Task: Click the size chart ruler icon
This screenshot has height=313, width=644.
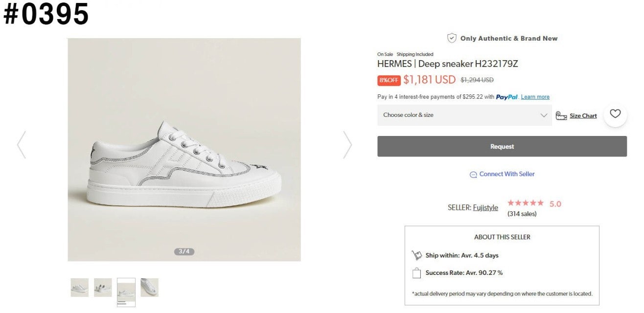Action: (x=561, y=116)
